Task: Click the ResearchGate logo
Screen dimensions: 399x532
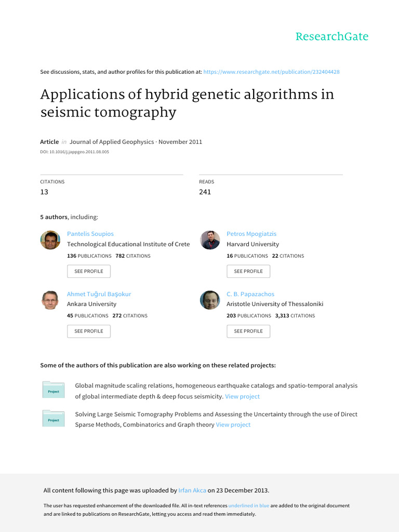Action: [x=331, y=36]
